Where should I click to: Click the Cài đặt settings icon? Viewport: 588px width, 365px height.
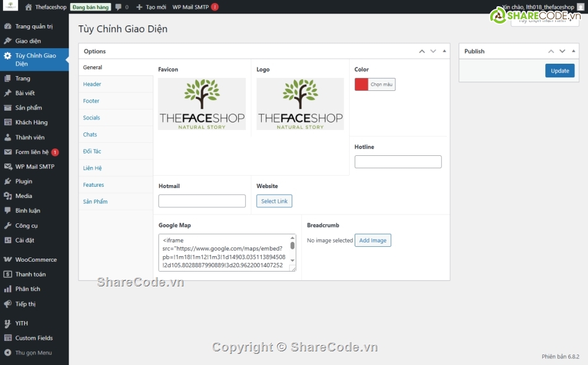(7, 240)
